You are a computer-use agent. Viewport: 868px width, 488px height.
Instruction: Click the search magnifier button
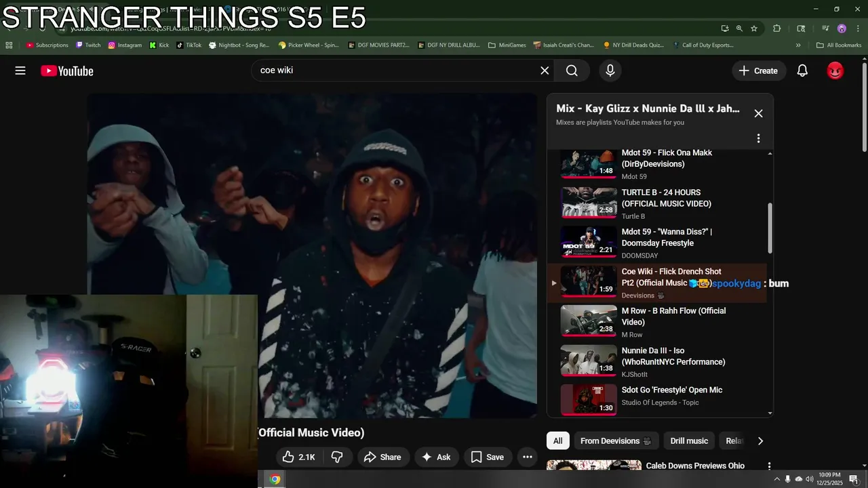click(x=572, y=70)
